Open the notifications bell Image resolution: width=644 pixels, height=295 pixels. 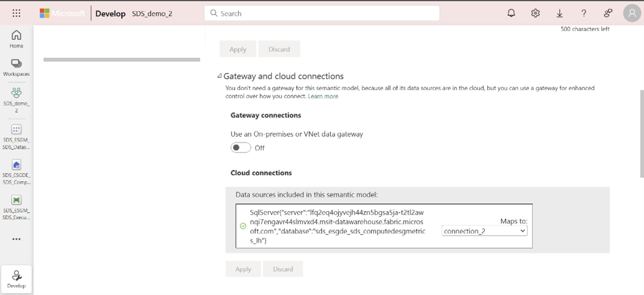coord(512,13)
